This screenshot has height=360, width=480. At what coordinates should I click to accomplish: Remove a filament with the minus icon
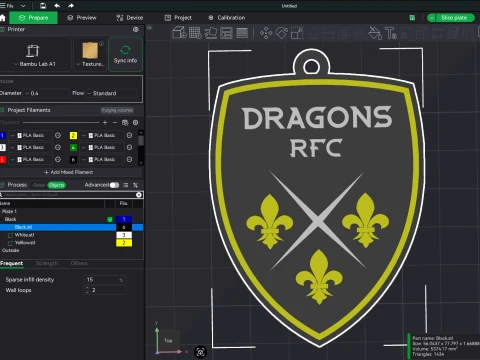[x=115, y=123]
